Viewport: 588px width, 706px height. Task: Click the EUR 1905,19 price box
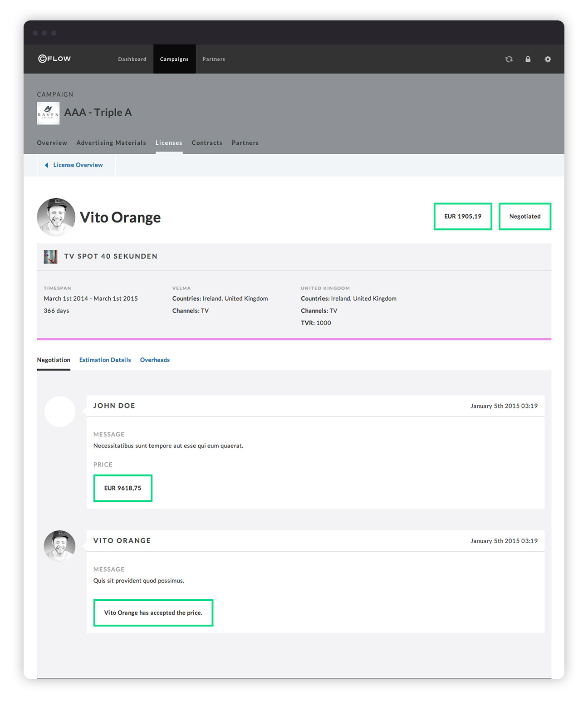(463, 216)
